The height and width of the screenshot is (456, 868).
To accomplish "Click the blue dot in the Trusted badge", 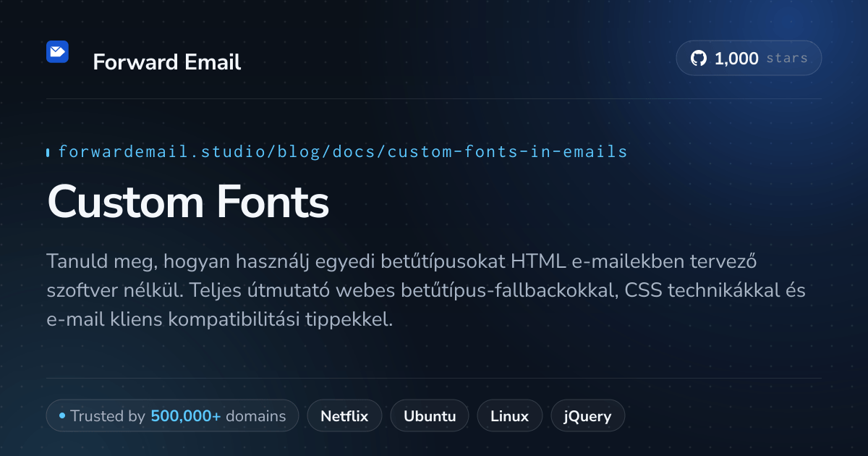I will click(x=62, y=415).
